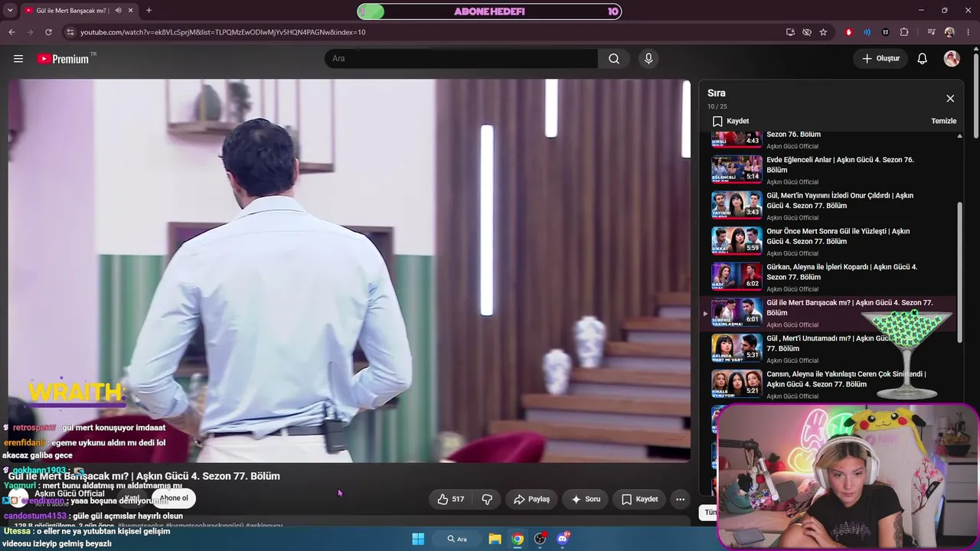View site information icon in address bar
Viewport: 980px width, 551px height.
coord(70,32)
